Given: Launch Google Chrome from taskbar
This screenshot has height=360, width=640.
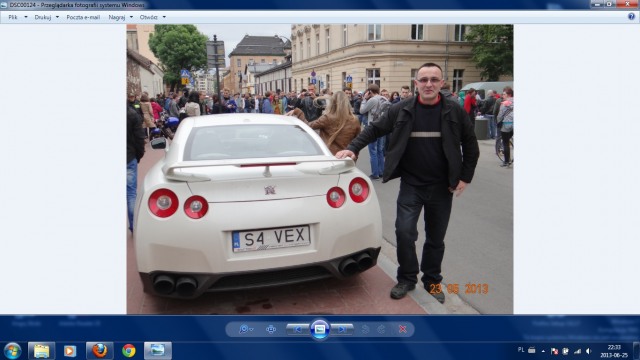Looking at the screenshot, I should 129,351.
